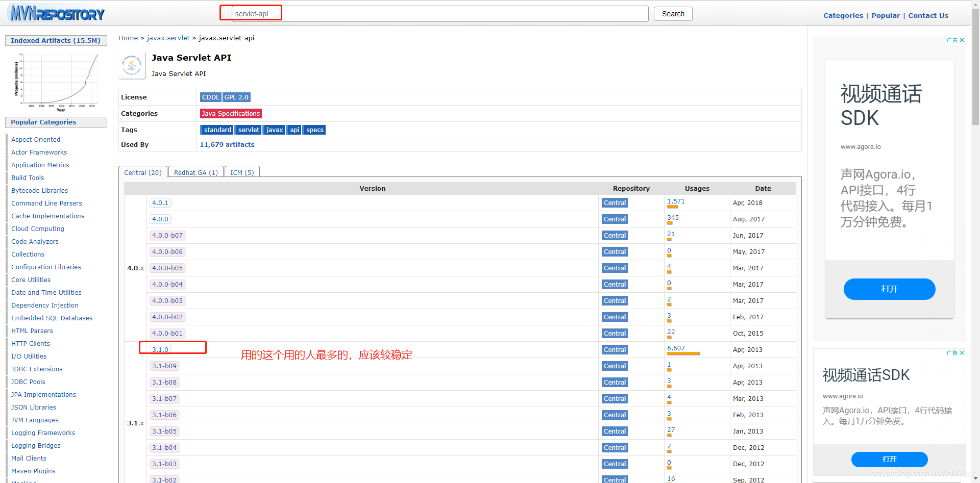Open Actor Frameworks category
This screenshot has height=483, width=980.
39,152
